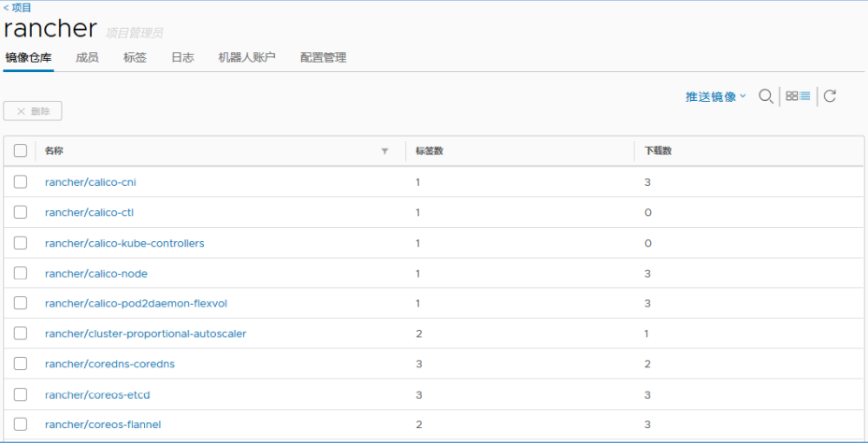Go back via the < 项目 link
The width and height of the screenshot is (868, 443).
point(17,7)
